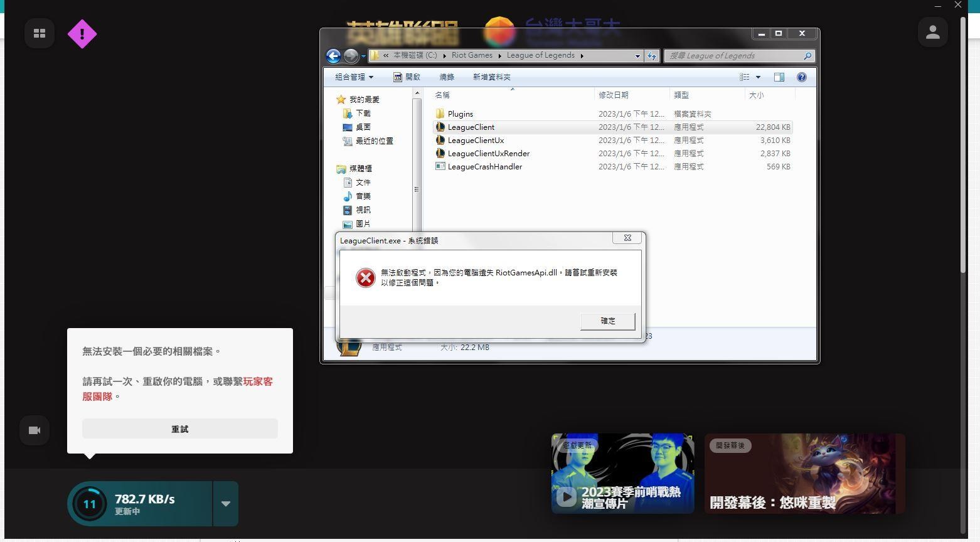Click the search magnifier icon in Explorer
Image resolution: width=980 pixels, height=542 pixels.
(x=807, y=56)
